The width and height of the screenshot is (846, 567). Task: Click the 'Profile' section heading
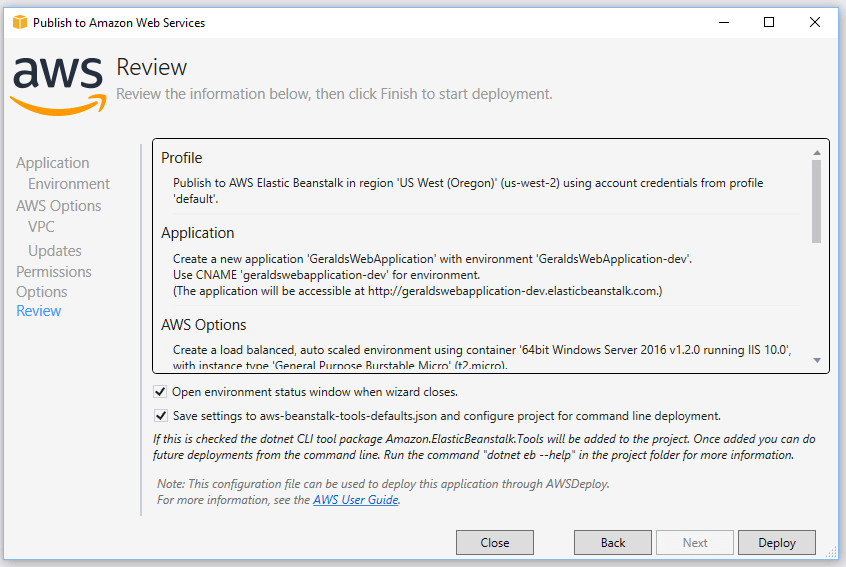pos(182,158)
